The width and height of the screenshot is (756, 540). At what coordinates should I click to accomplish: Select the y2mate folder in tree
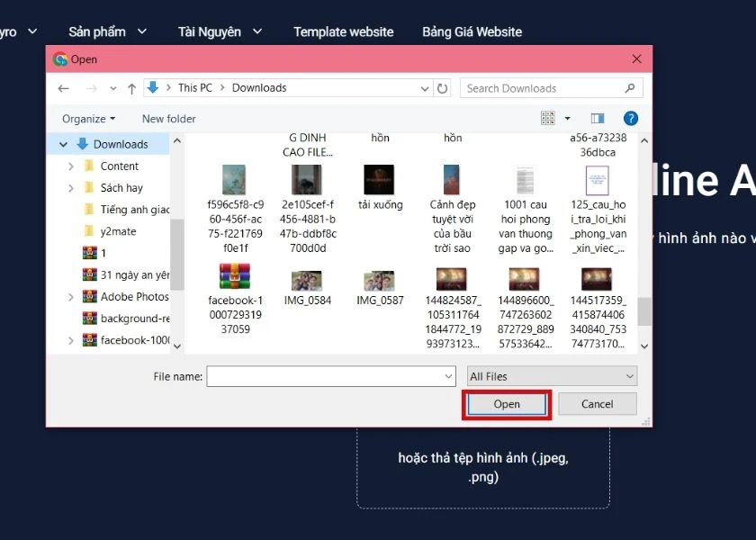click(118, 231)
